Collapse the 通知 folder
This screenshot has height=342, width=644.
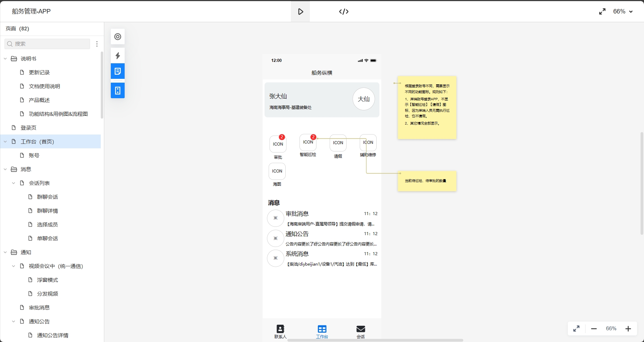[5, 252]
